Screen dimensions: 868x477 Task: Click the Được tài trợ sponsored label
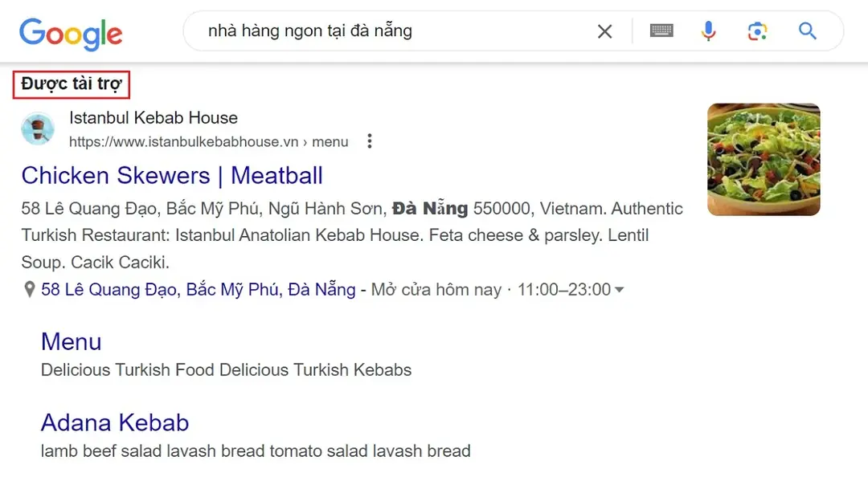point(71,84)
